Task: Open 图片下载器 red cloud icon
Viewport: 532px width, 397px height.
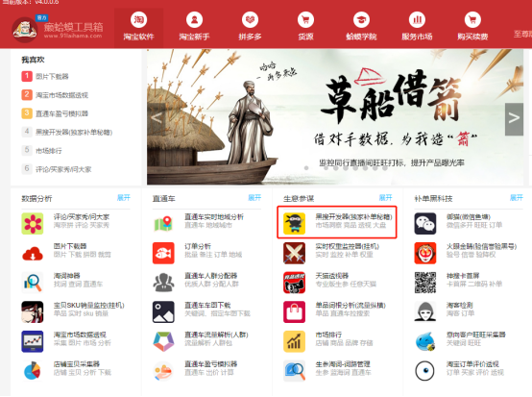Action: click(33, 253)
